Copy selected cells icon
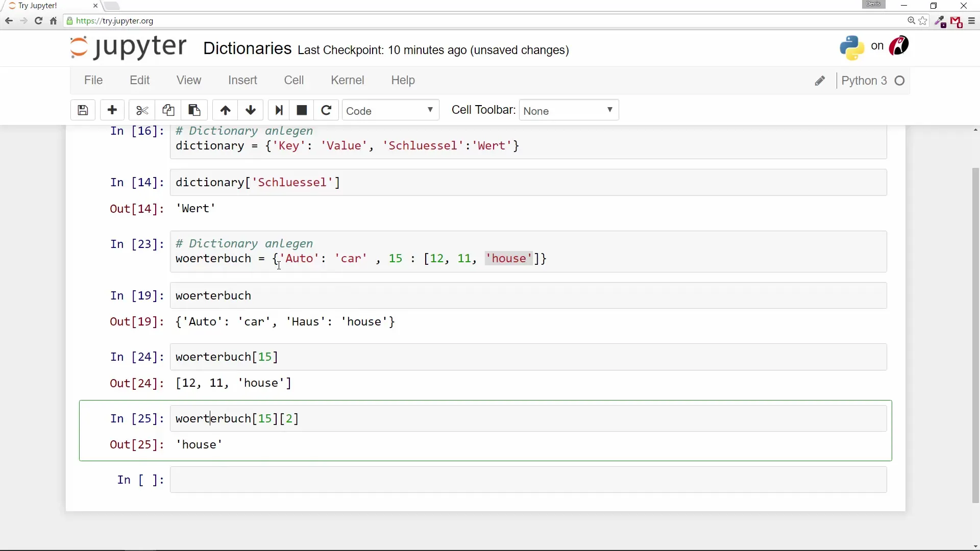Image resolution: width=980 pixels, height=551 pixels. click(x=168, y=110)
